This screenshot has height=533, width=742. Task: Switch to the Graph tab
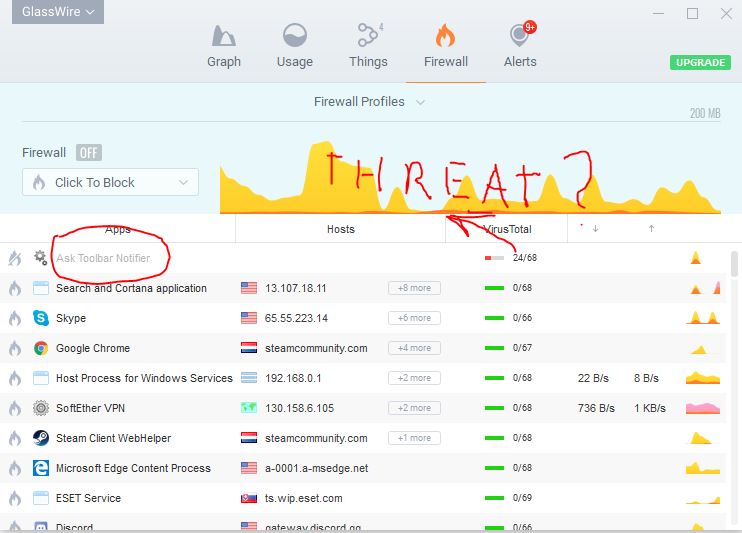[x=224, y=46]
